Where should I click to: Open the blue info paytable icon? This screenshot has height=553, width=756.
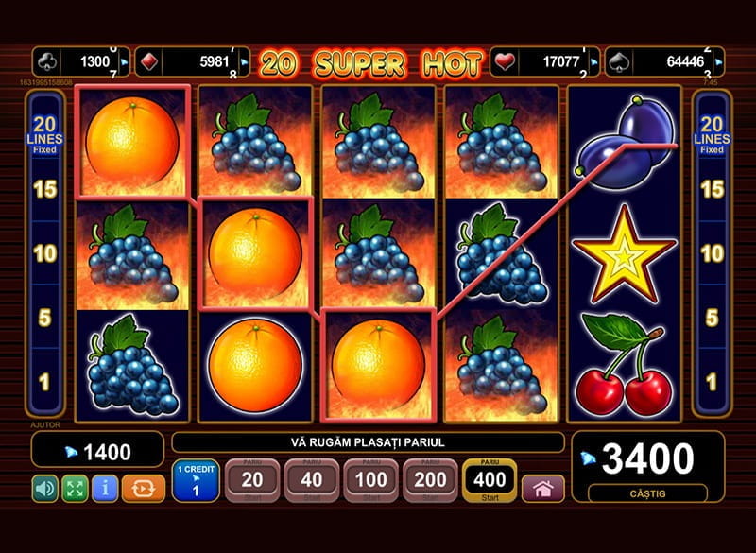click(105, 489)
